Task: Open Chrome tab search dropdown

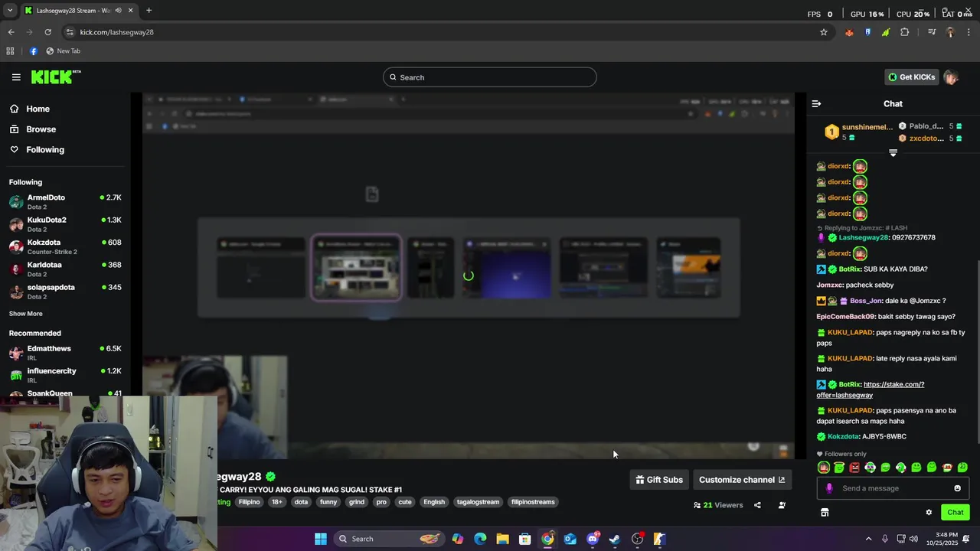Action: [10, 11]
